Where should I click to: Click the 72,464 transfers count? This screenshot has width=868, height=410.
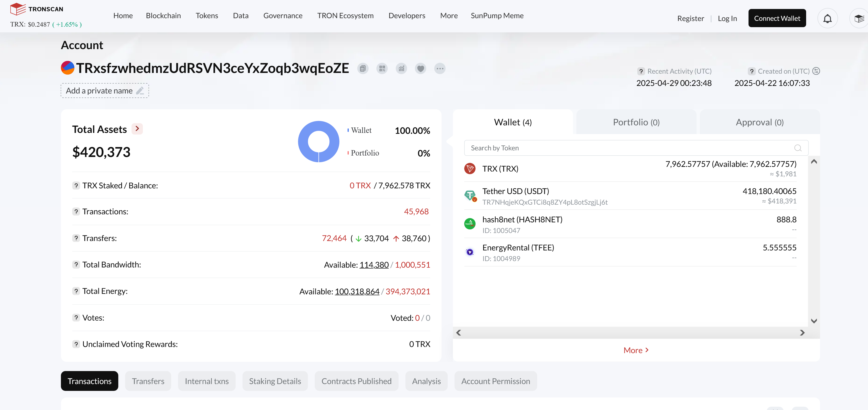coord(334,238)
